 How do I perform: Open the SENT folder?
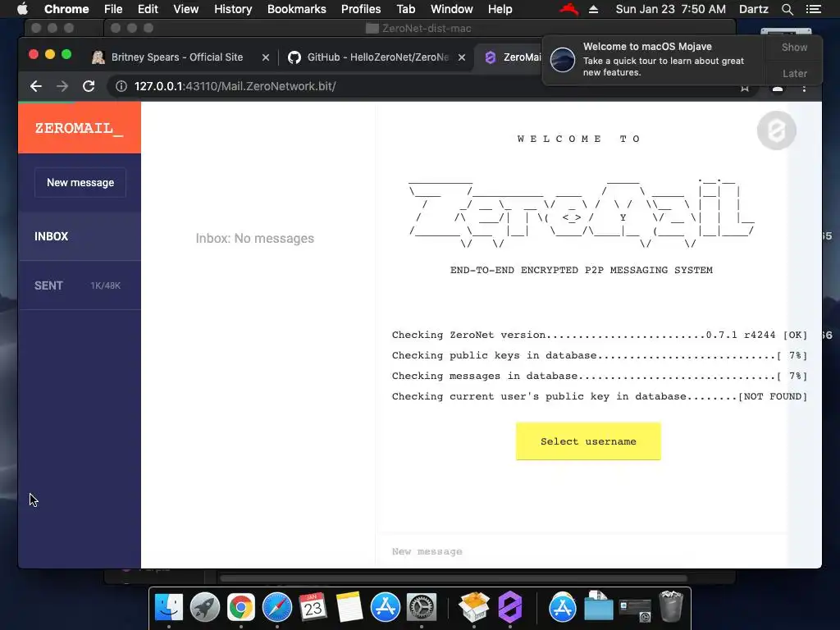[x=80, y=285]
